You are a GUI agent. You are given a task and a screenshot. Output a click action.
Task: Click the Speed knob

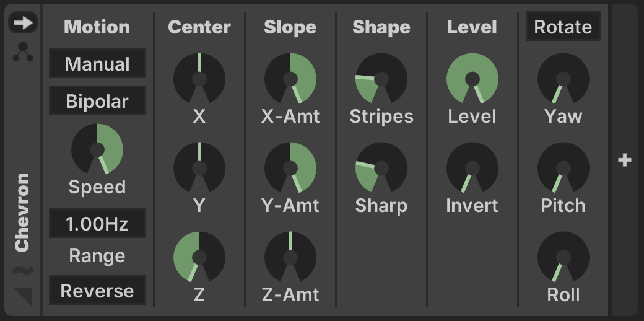point(97,149)
